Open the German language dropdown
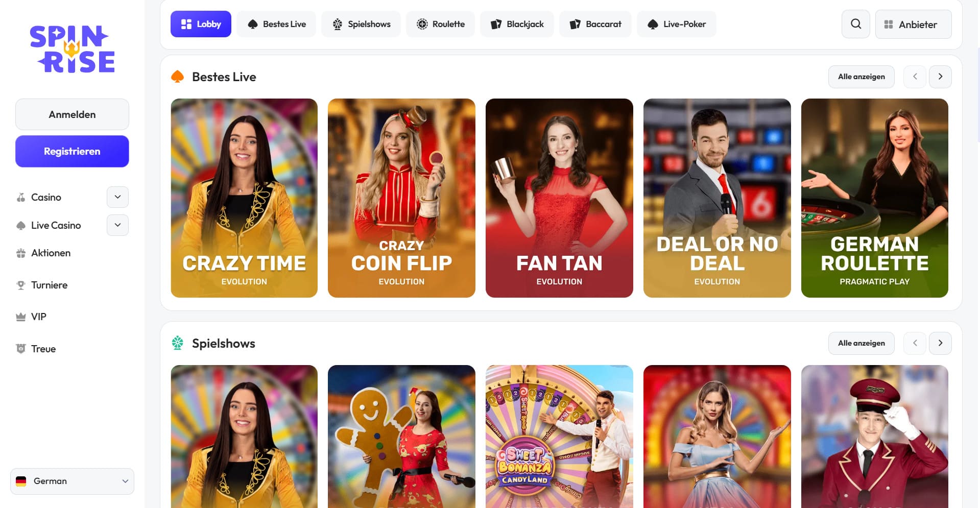Image resolution: width=980 pixels, height=508 pixels. tap(72, 481)
